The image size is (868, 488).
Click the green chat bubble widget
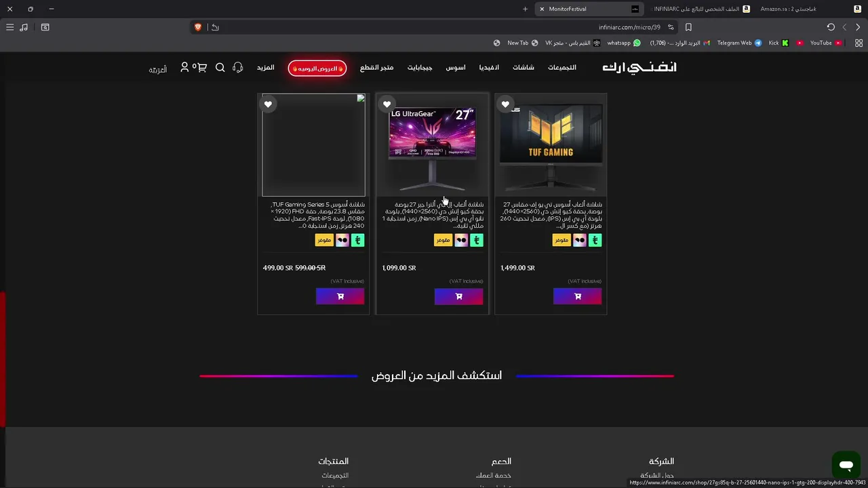pos(846,465)
